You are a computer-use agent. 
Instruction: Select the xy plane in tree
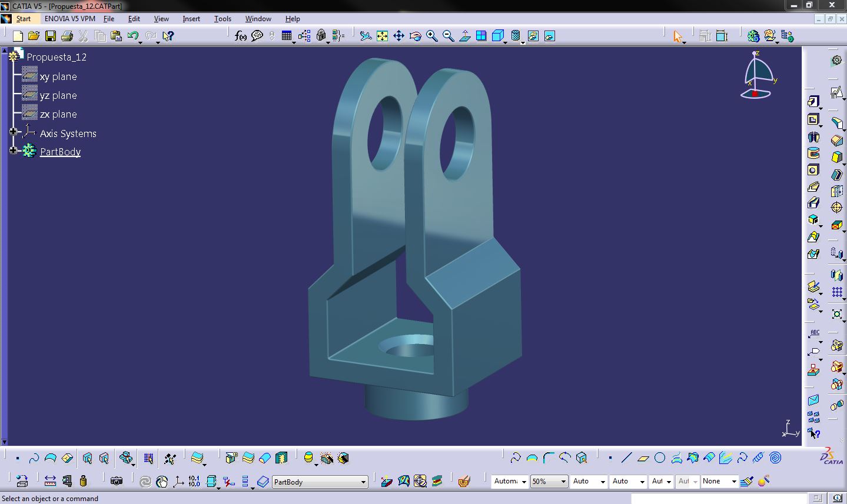tap(58, 76)
